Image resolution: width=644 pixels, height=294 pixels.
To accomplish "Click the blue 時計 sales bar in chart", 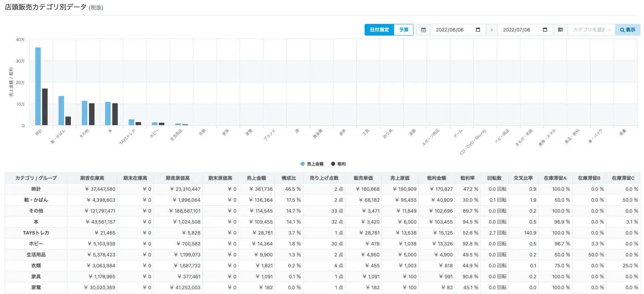I will tap(38, 86).
